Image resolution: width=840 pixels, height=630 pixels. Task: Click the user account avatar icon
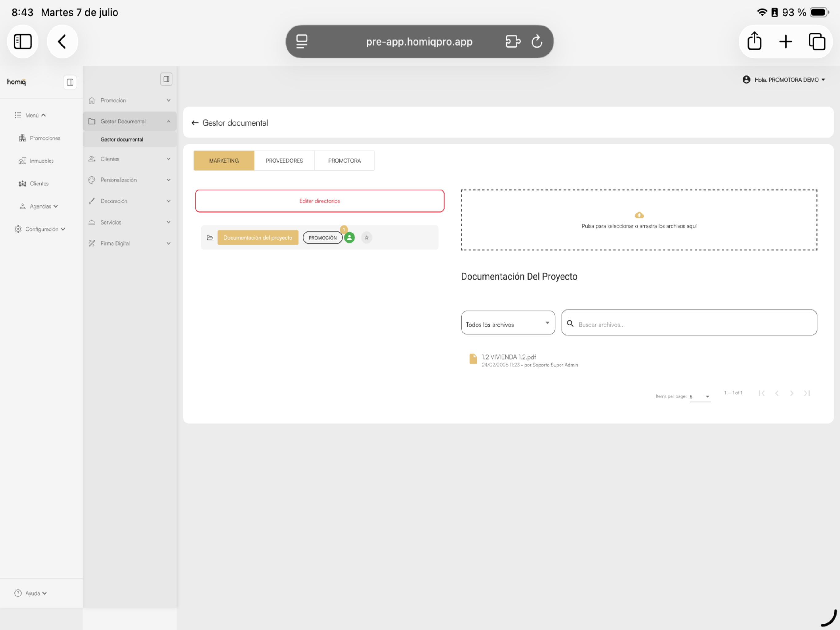coord(746,79)
